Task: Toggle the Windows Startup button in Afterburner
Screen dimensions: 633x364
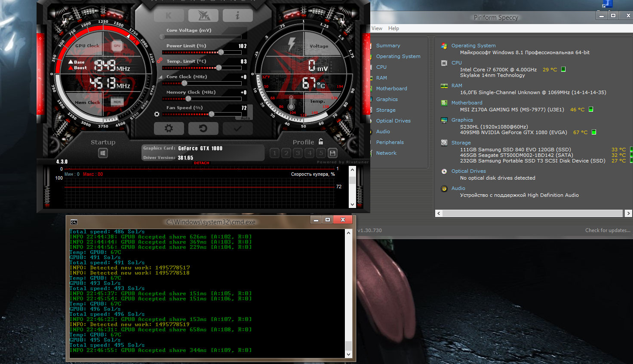Action: pyautogui.click(x=103, y=153)
